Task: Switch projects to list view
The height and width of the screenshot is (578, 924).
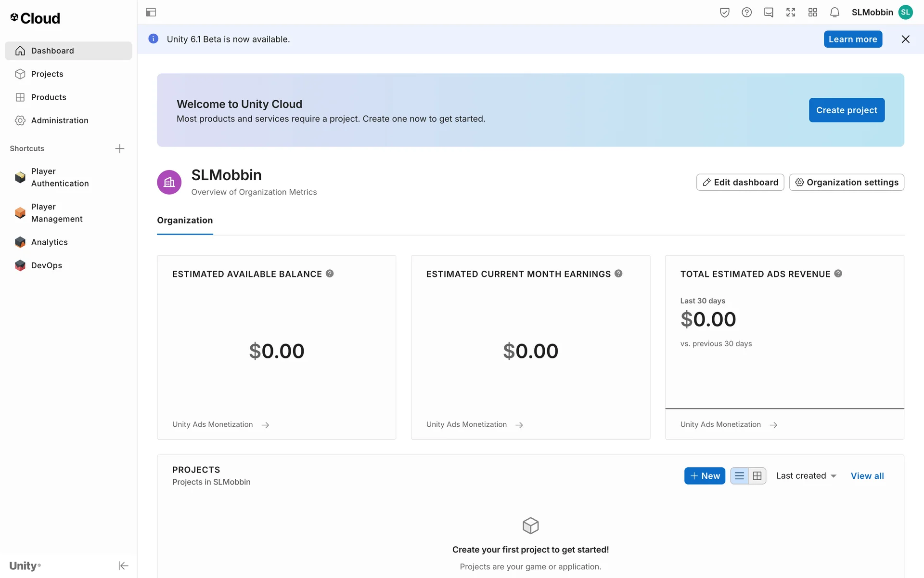Action: 739,476
